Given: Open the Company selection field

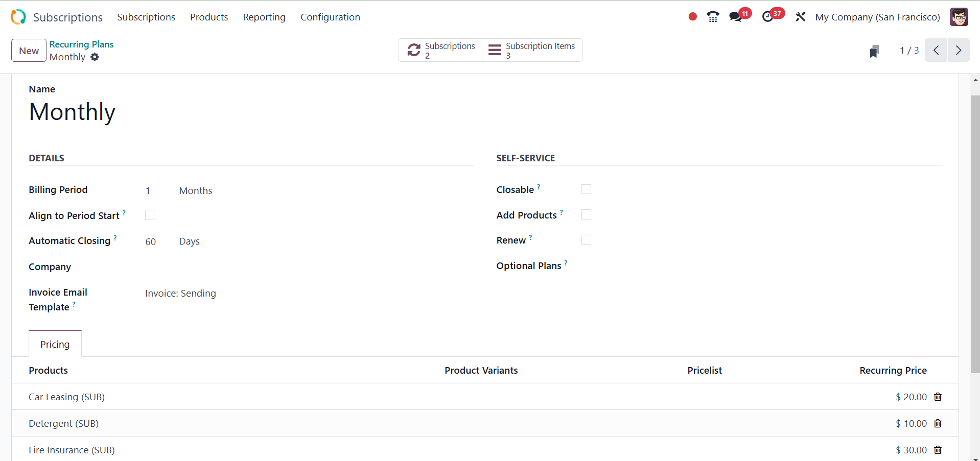Looking at the screenshot, I should click(x=309, y=267).
